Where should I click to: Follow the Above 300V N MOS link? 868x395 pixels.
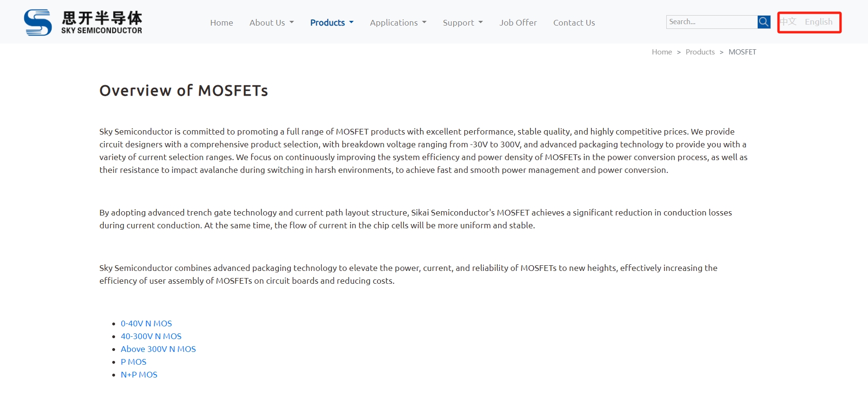click(158, 349)
